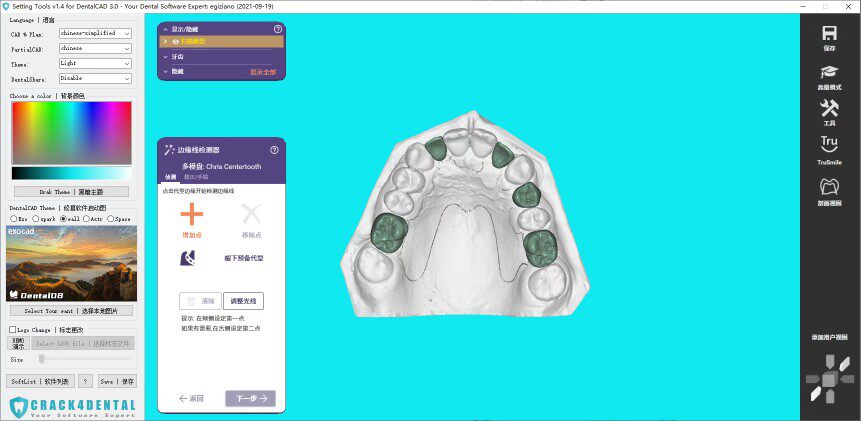This screenshot has width=861, height=421.
Task: Click the Save | 保存 button
Action: click(x=118, y=381)
